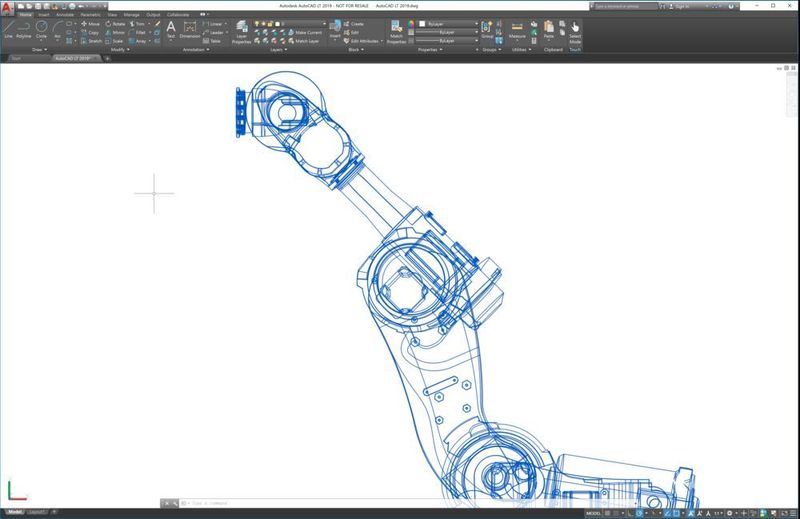Image resolution: width=800 pixels, height=519 pixels.
Task: Click the help search keyword field
Action: tap(624, 7)
